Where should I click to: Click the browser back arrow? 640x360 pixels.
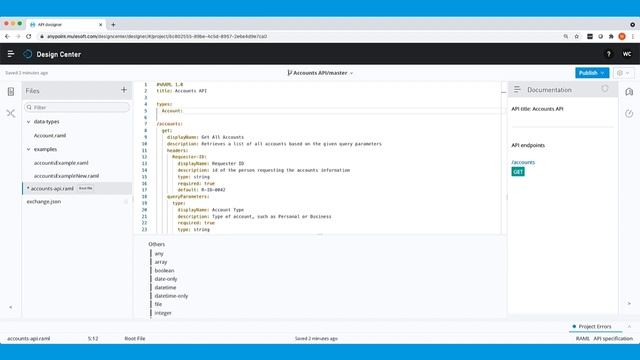point(7,36)
